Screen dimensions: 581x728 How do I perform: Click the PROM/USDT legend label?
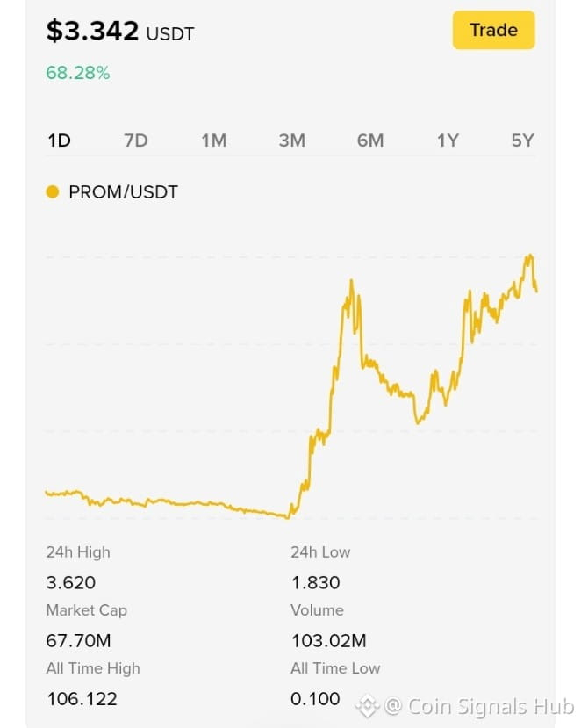pyautogui.click(x=123, y=192)
